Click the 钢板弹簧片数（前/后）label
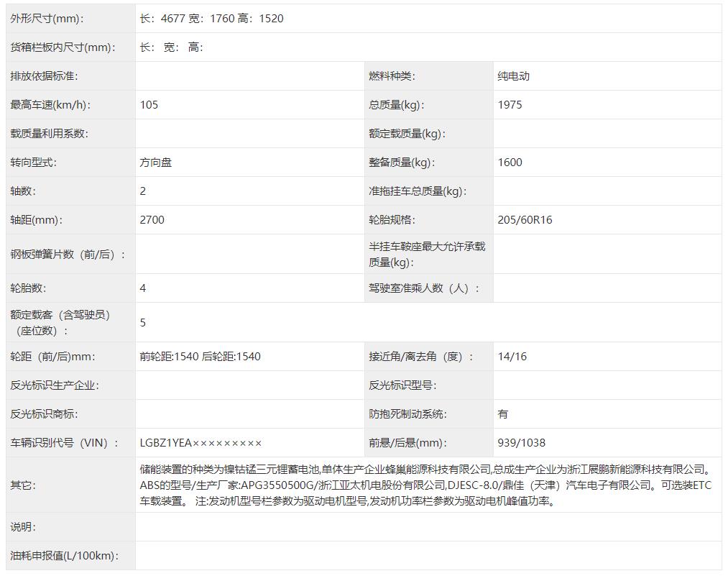Viewport: 728px width, 576px height. pos(68,255)
